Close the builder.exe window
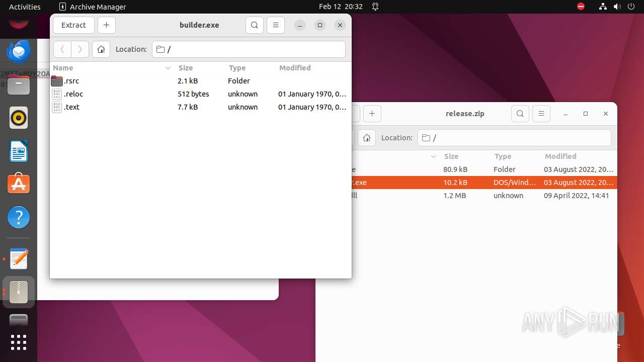The width and height of the screenshot is (644, 362). [340, 25]
